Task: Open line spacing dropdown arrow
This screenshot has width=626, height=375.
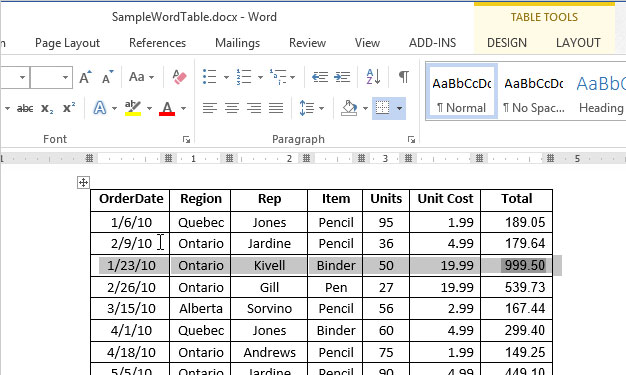Action: coord(321,108)
